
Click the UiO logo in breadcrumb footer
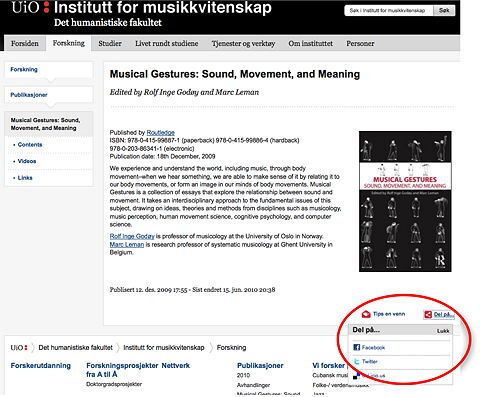[19, 348]
